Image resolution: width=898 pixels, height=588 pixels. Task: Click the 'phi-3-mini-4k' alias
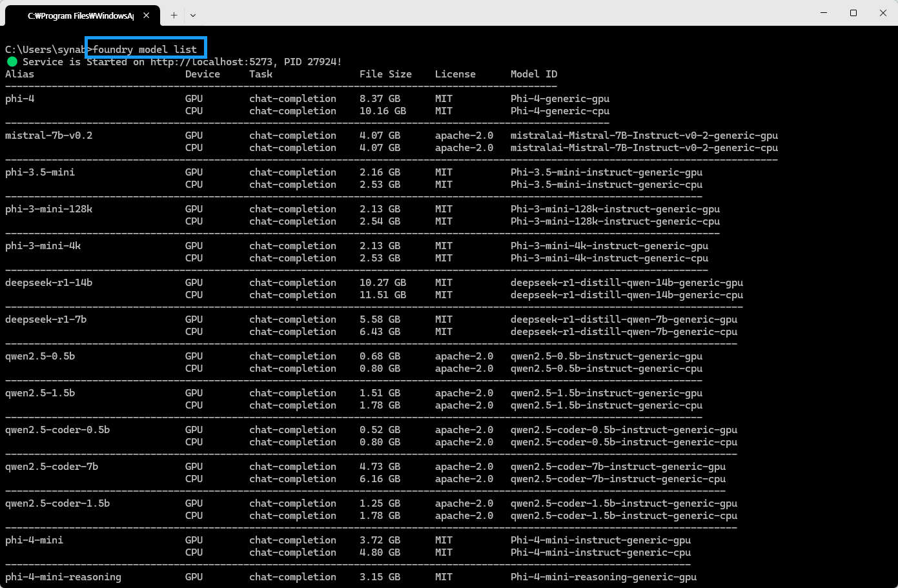(43, 246)
